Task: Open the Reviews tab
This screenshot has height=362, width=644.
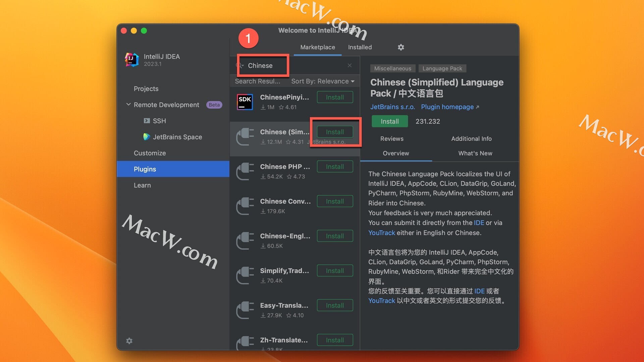Action: (392, 139)
